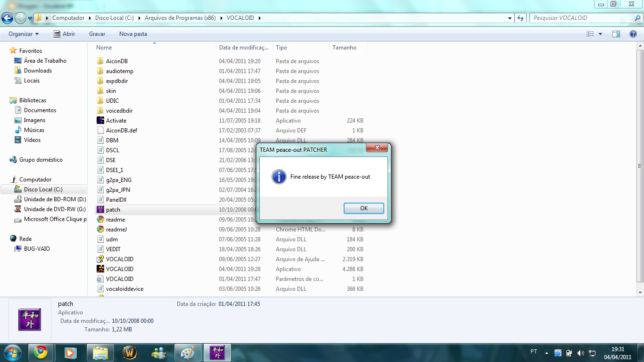644x362 pixels.
Task: Select the Activate application icon
Action: (100, 121)
